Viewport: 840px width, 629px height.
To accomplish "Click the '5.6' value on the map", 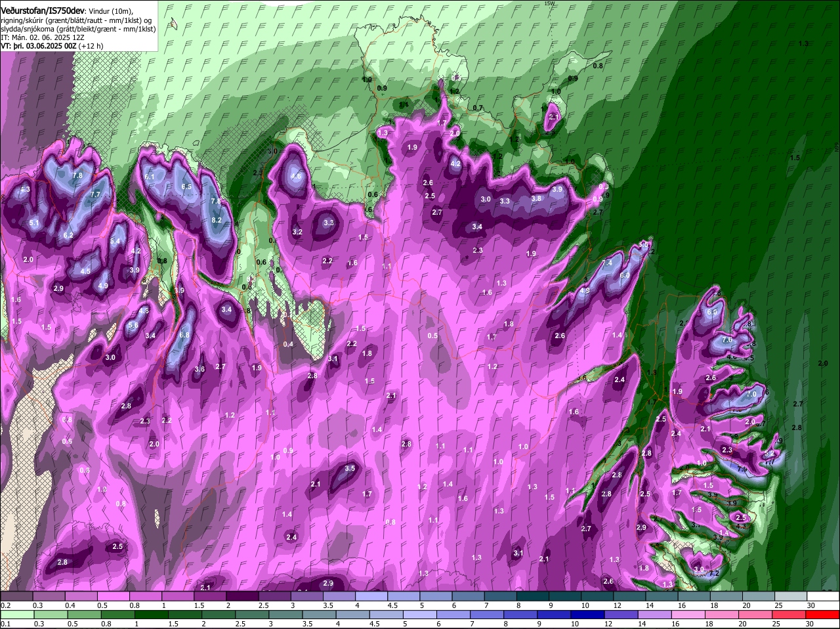I will click(133, 325).
